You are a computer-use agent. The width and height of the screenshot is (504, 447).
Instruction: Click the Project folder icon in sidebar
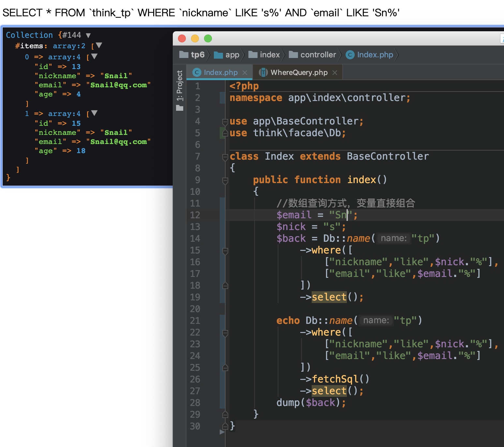[180, 108]
